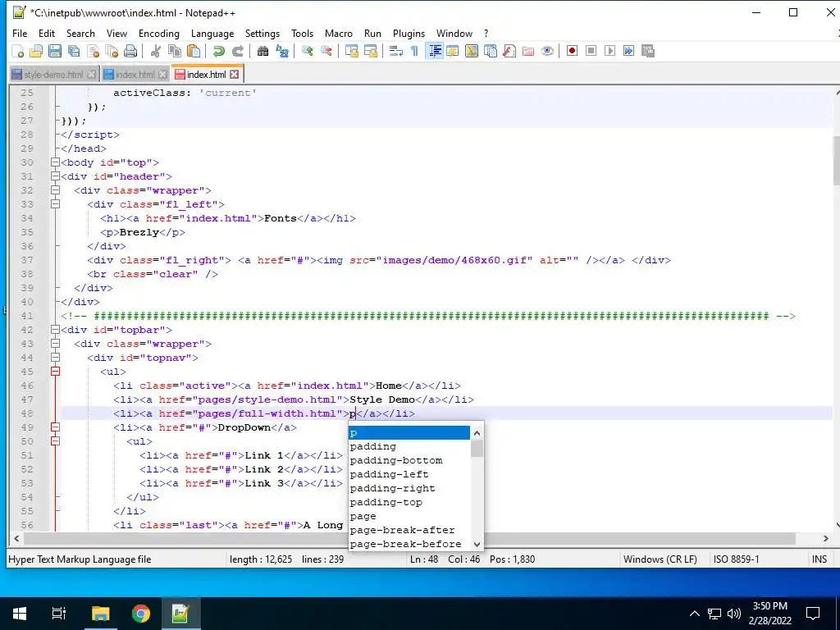Undo the last edit with green arrow
Viewport: 840px width, 630px height.
[218, 51]
